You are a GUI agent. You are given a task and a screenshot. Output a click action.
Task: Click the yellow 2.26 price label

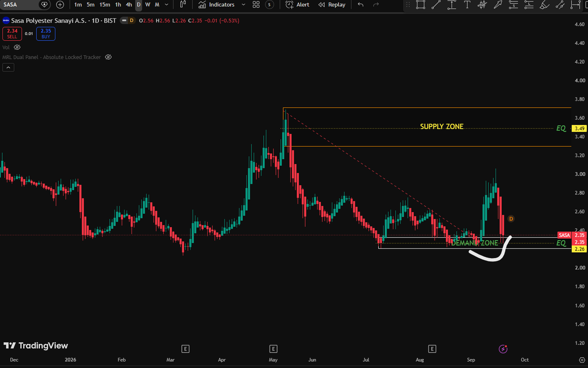(x=579, y=249)
